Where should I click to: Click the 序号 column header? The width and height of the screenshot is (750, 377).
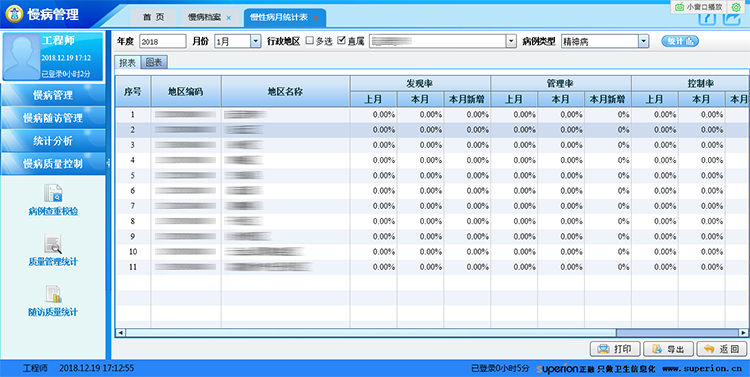pyautogui.click(x=133, y=91)
